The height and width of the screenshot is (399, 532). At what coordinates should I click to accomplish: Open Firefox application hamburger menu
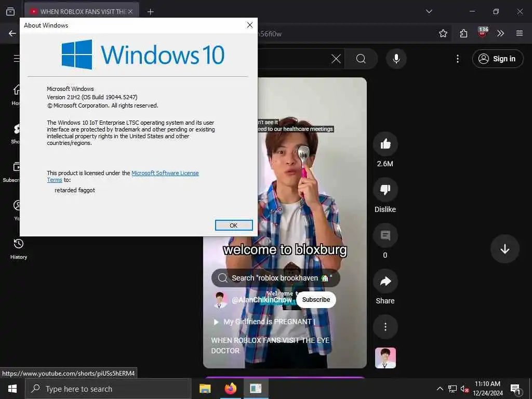520,33
